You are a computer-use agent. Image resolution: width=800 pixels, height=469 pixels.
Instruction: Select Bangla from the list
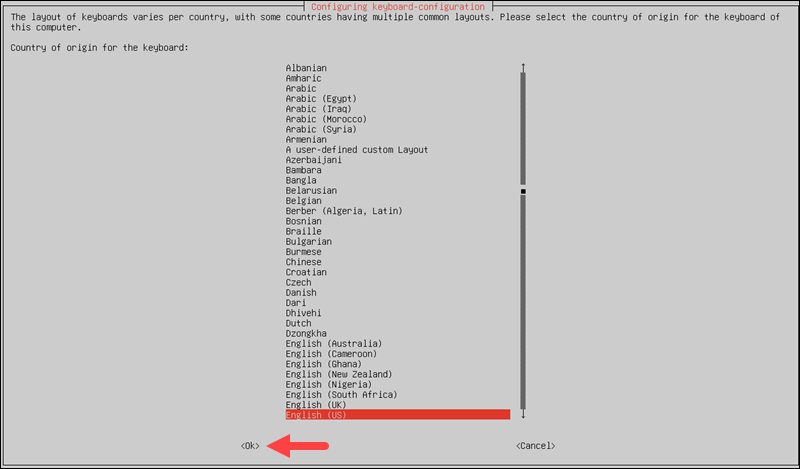pos(301,180)
